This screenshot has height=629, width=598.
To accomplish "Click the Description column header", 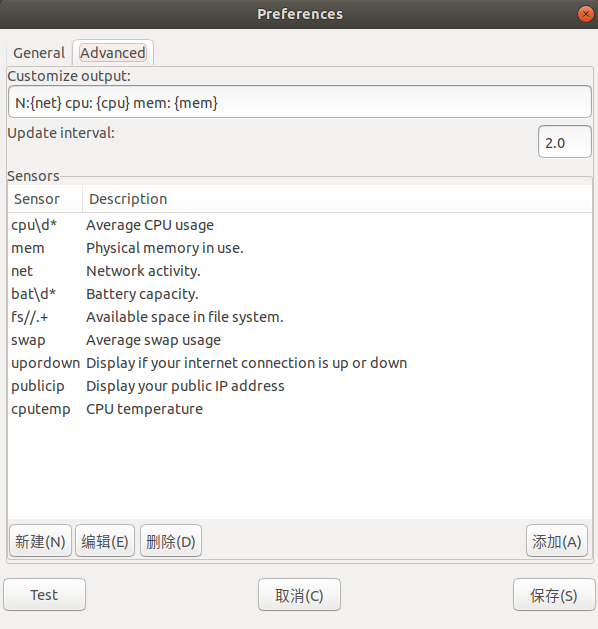I will (x=337, y=199).
